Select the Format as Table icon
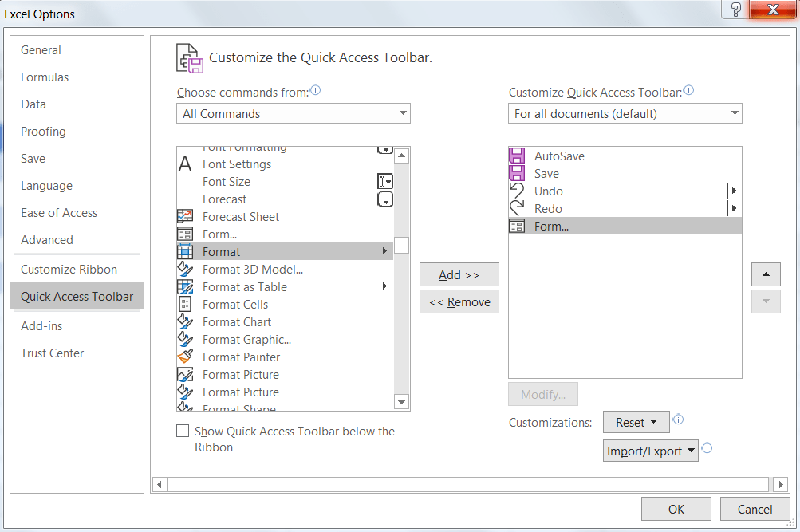The width and height of the screenshot is (800, 532). click(185, 287)
